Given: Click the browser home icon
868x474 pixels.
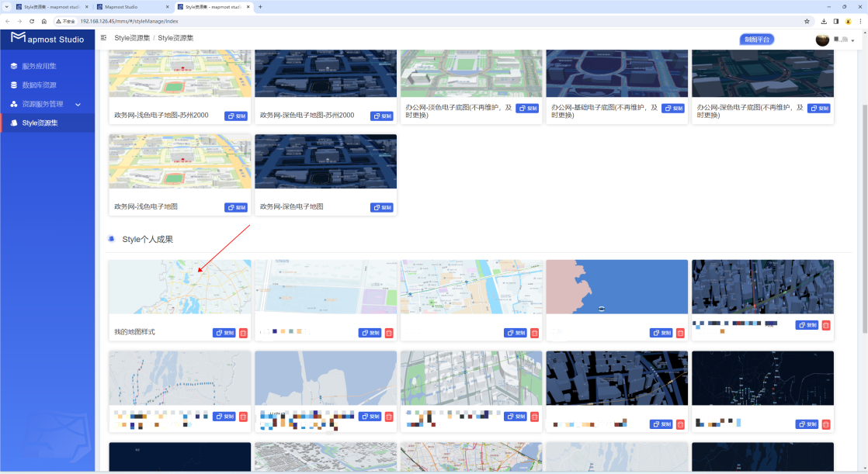Looking at the screenshot, I should [43, 21].
